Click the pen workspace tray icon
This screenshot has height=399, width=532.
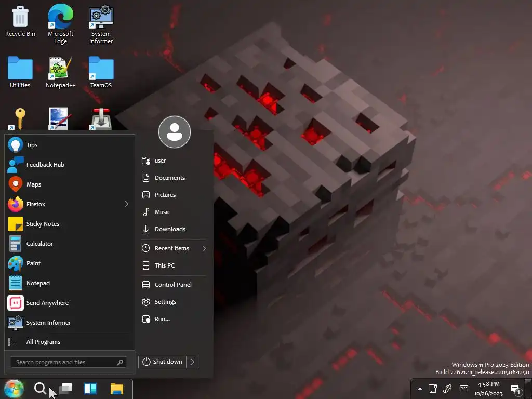pyautogui.click(x=447, y=389)
